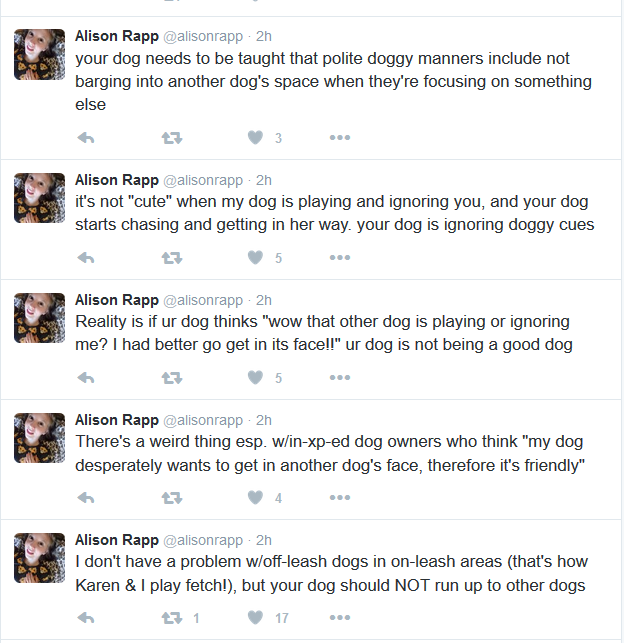Like the 'it's not cute' tweet
This screenshot has height=643, width=624.
(x=256, y=257)
